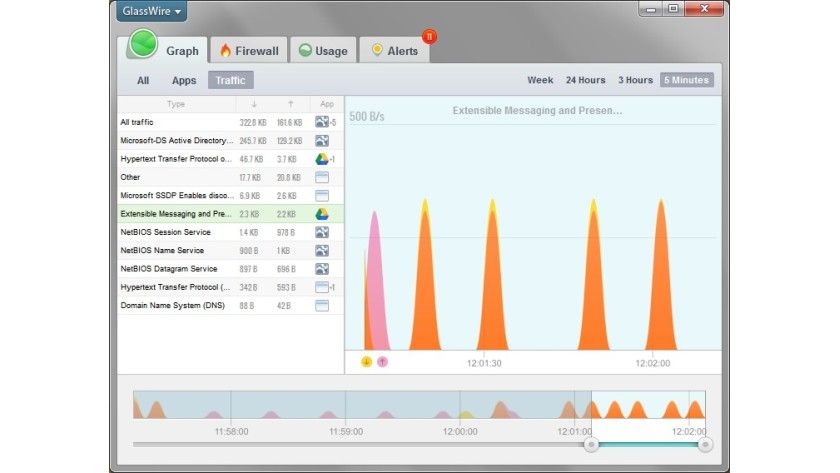Click the 12:02:00 graph time marker
Image resolution: width=840 pixels, height=473 pixels.
point(652,363)
